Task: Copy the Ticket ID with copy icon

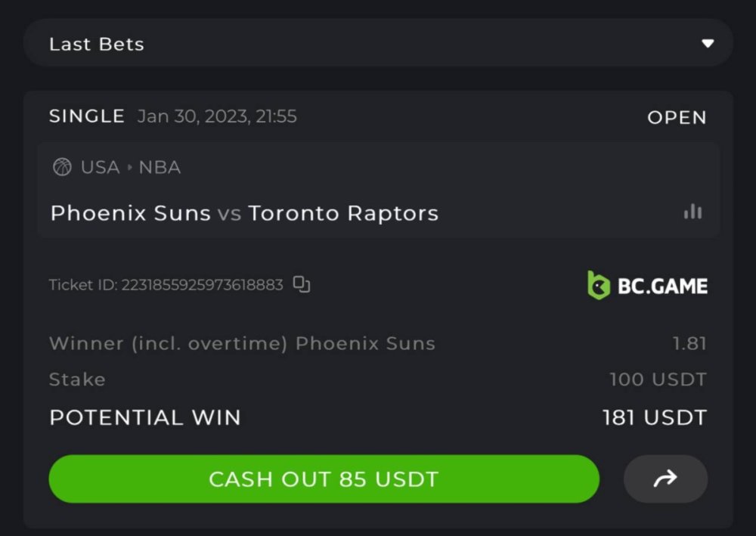Action: click(302, 285)
